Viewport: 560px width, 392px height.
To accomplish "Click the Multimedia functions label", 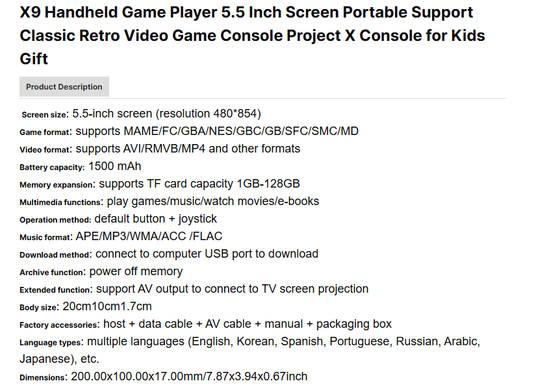I will tap(61, 202).
